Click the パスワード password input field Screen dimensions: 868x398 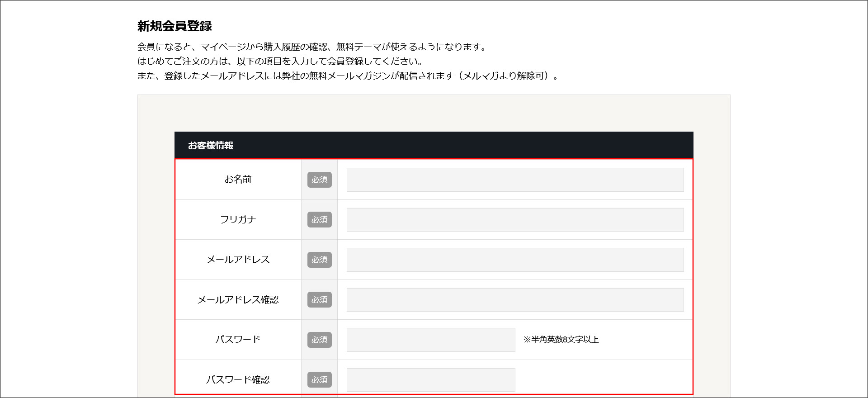pyautogui.click(x=430, y=340)
